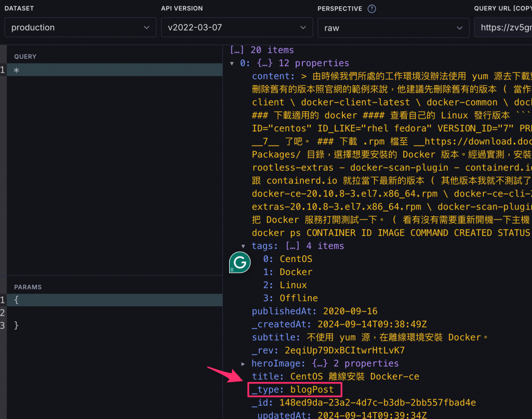Click the _updatedAt timestamp row

point(339,415)
